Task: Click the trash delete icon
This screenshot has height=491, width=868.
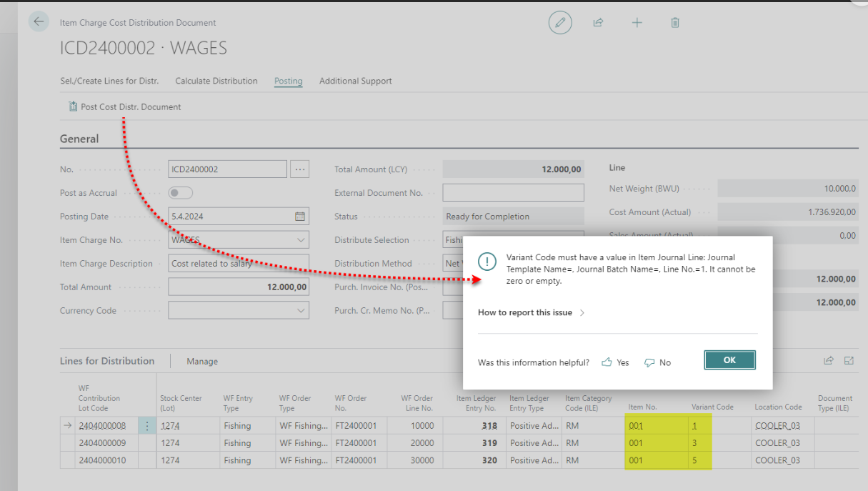Action: (x=675, y=23)
